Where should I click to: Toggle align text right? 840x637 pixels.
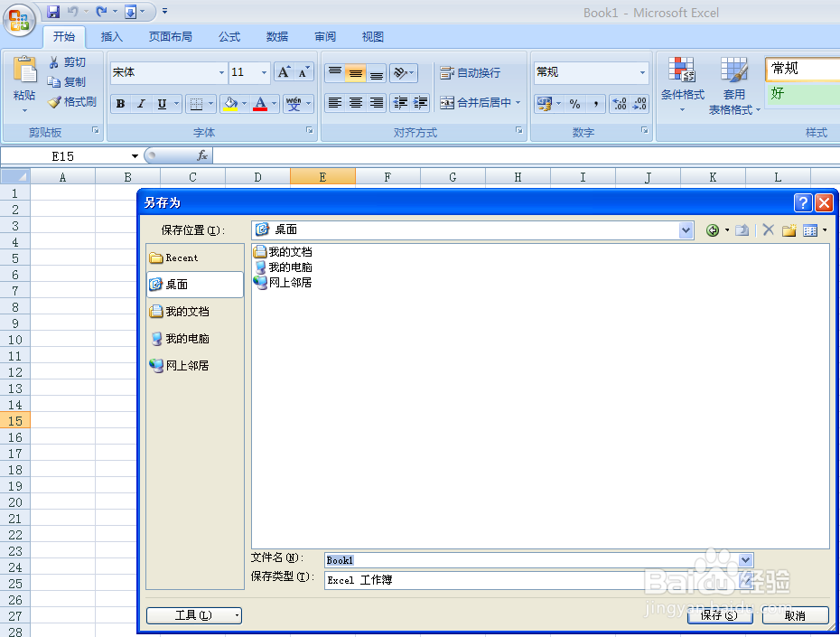pos(377,102)
